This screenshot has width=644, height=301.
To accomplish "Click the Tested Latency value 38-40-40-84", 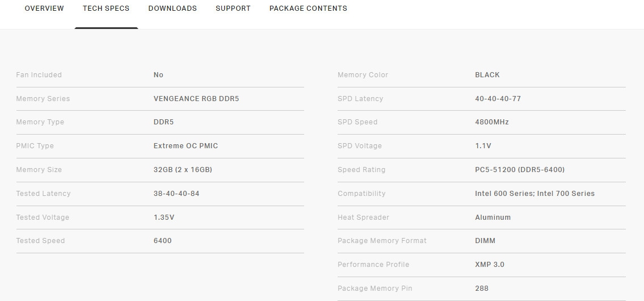I will (x=176, y=194).
